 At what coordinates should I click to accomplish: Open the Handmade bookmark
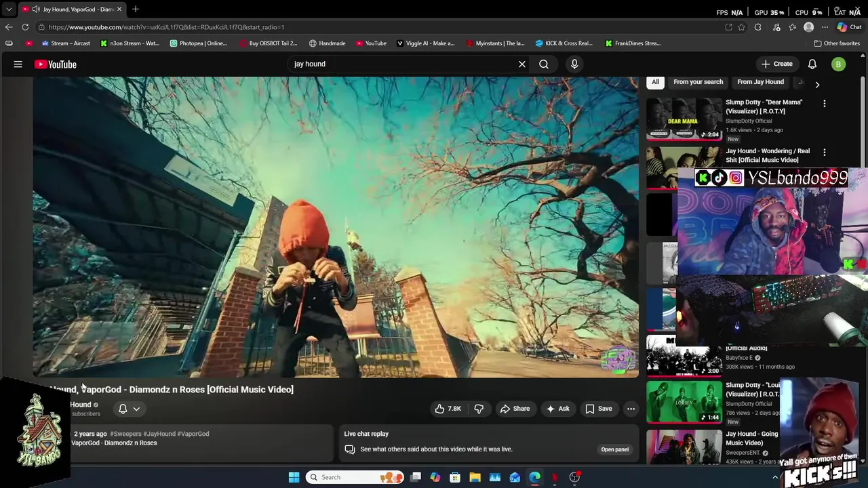click(327, 43)
